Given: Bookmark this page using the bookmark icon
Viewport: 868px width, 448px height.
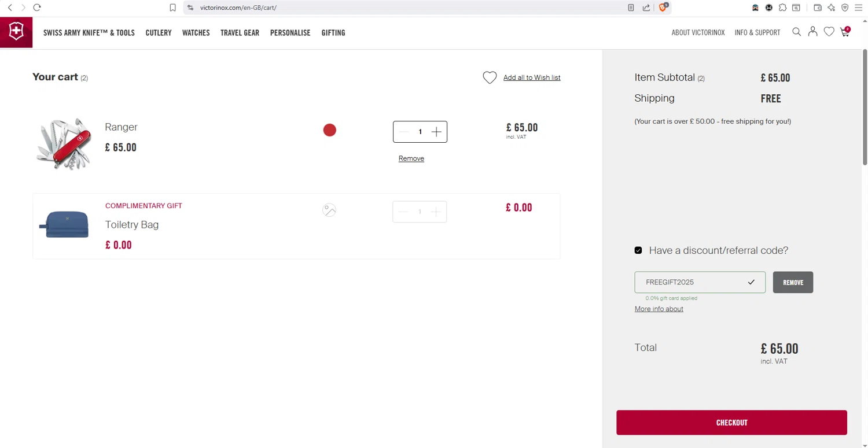Looking at the screenshot, I should pyautogui.click(x=172, y=8).
